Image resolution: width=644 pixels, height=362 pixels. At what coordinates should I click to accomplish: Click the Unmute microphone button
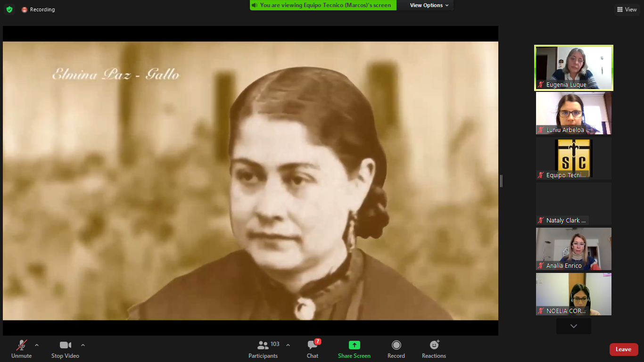pos(22,349)
